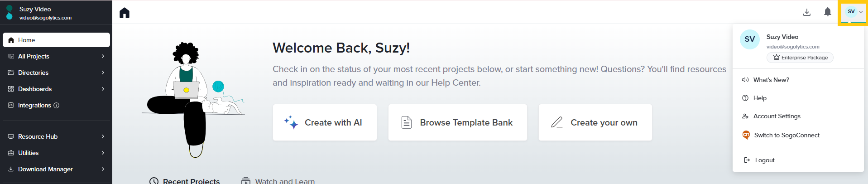Viewport: 868px width, 184px height.
Task: Open the notifications bell
Action: 827,12
